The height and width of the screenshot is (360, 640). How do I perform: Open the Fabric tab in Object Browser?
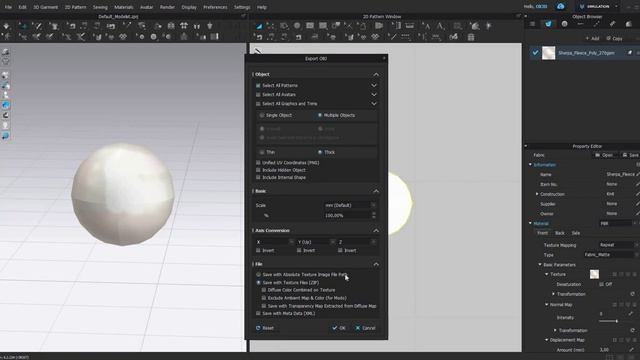pyautogui.click(x=548, y=24)
